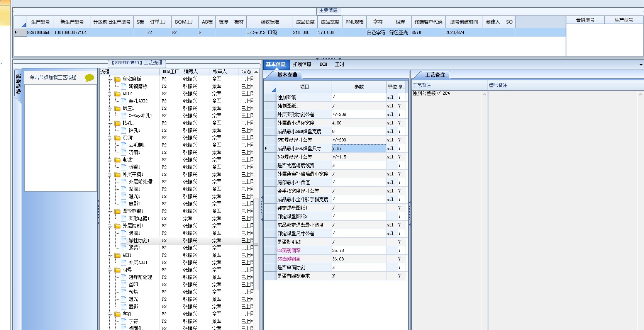This screenshot has width=644, height=330.
Task: Click the process tree scrollbar thumb
Action: [x=256, y=244]
